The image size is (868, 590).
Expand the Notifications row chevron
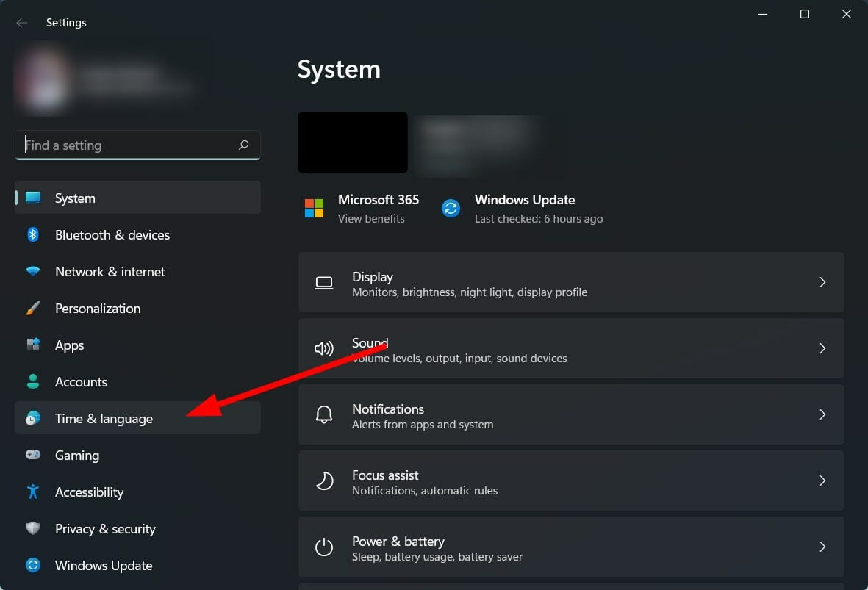[822, 414]
